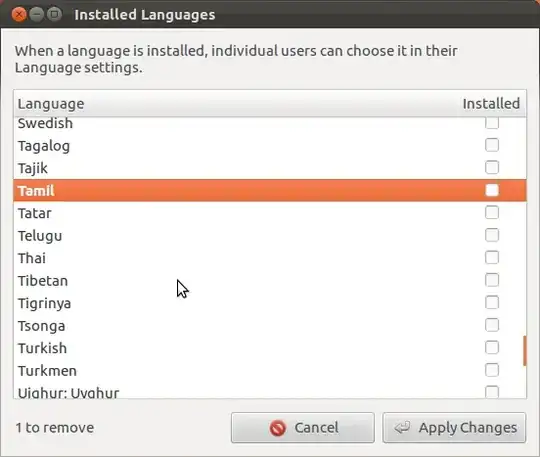Maximize the Installed Languages dialog

tap(54, 14)
